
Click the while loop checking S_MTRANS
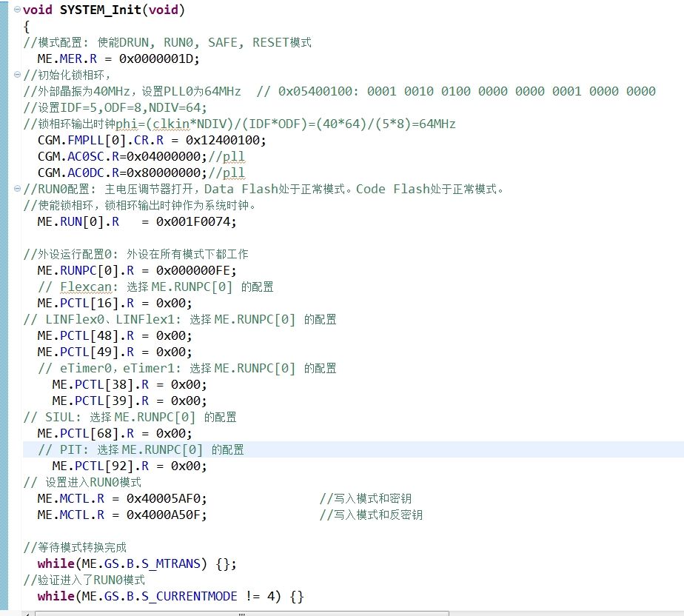(137, 563)
